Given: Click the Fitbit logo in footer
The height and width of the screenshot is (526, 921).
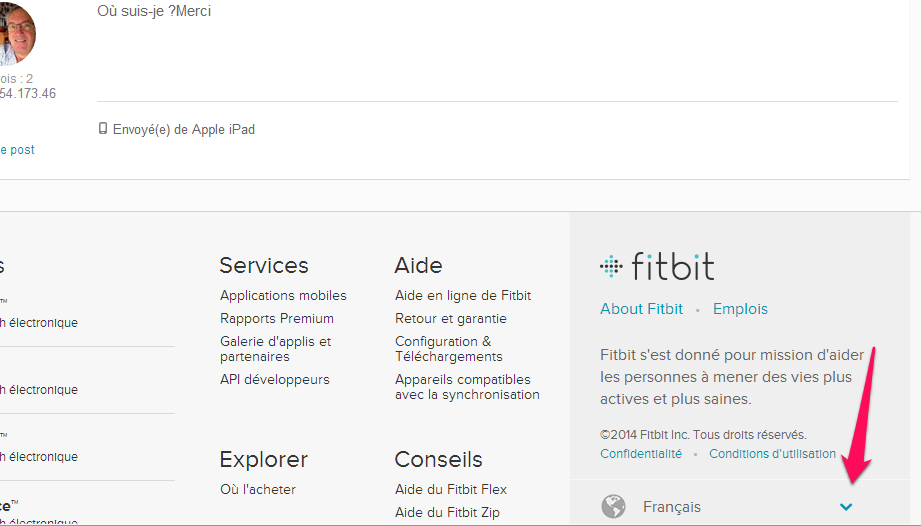Looking at the screenshot, I should tap(657, 267).
